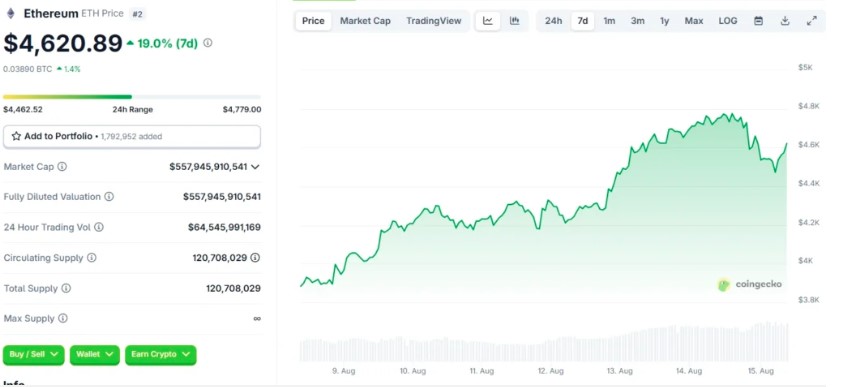Viewport: 841px width, 387px height.
Task: Download the chart data
Action: (785, 21)
